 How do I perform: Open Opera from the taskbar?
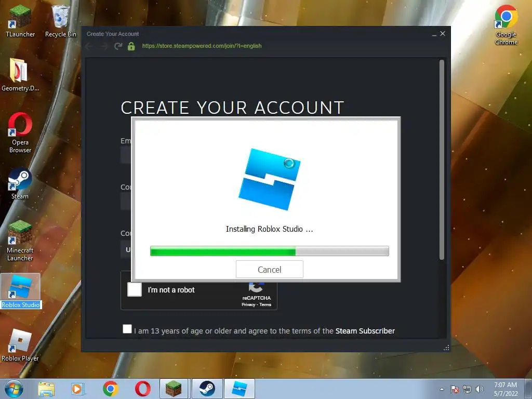[x=142, y=389]
